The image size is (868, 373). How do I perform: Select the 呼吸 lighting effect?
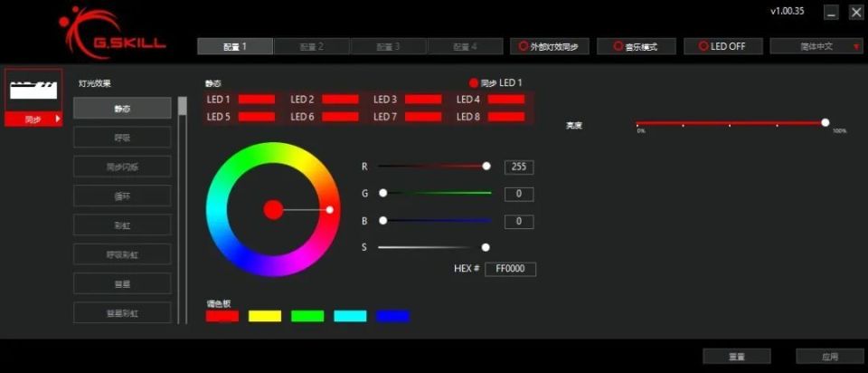coord(122,137)
